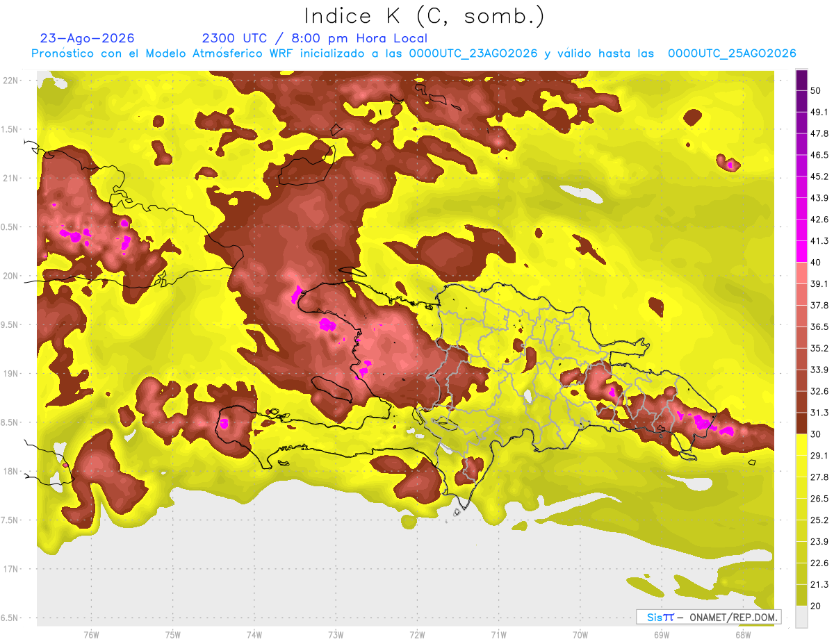Viewport: 834px width, 644px height.
Task: Click the validity stamp "0000UTC_25AGO2026"
Action: 732,53
